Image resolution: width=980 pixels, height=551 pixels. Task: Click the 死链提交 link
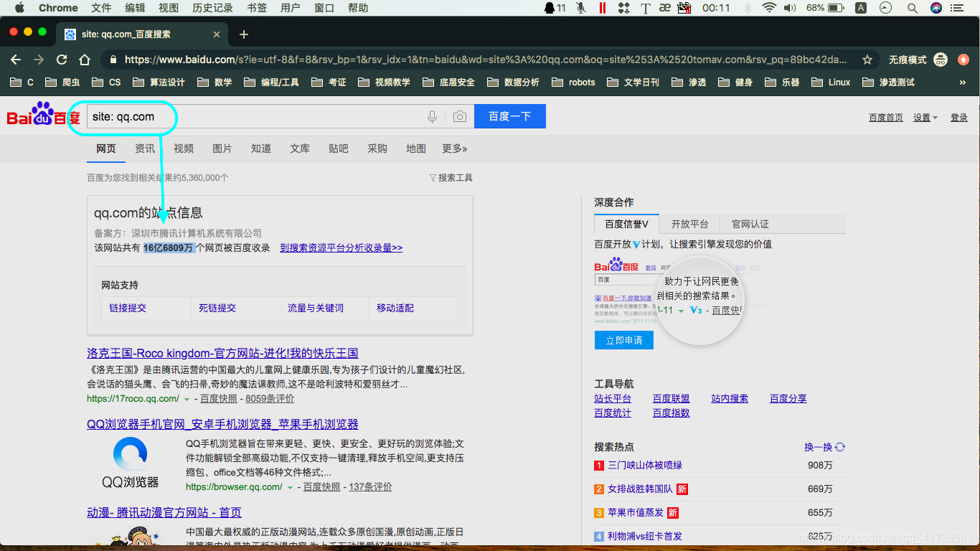coord(217,308)
